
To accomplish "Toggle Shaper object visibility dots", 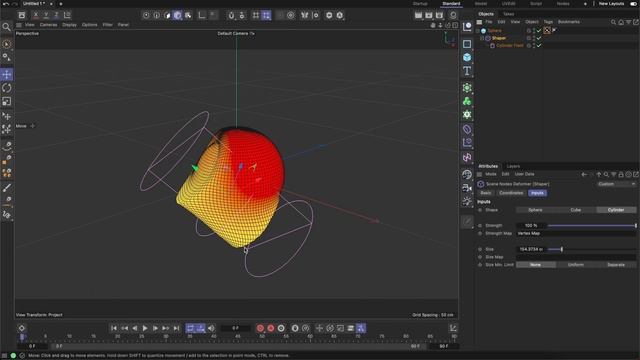I will (x=533, y=38).
